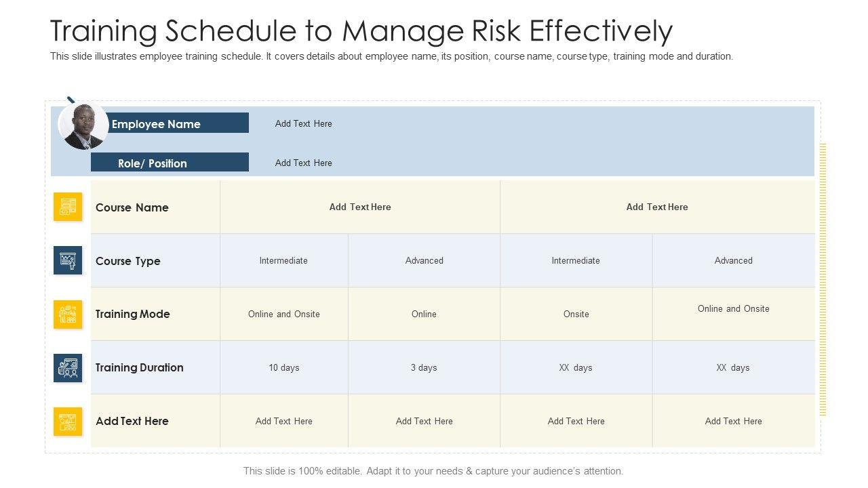This screenshot has width=868, height=488.
Task: Select the yellow Training Mode icon
Action: pos(68,314)
